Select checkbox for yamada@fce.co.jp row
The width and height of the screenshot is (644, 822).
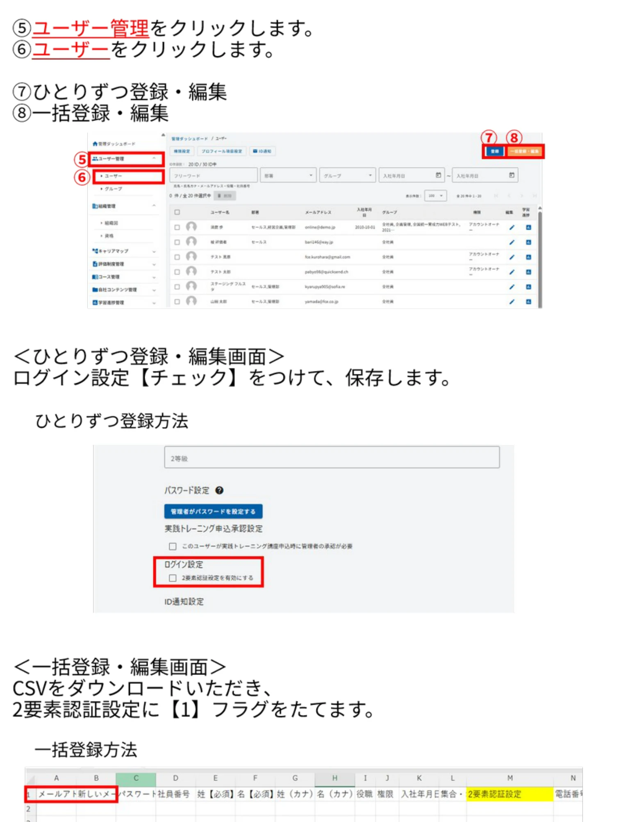[177, 301]
